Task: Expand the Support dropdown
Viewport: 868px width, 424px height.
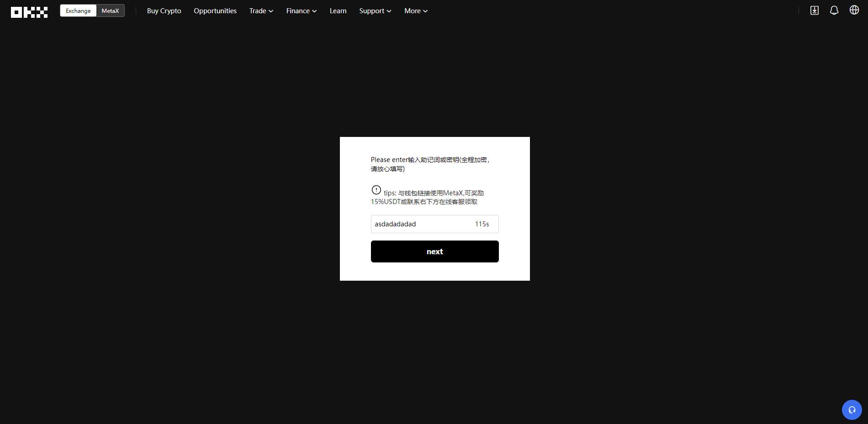Action: (x=375, y=11)
